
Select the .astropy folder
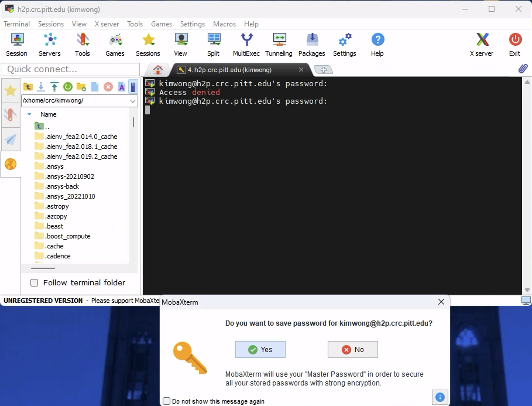[52, 206]
